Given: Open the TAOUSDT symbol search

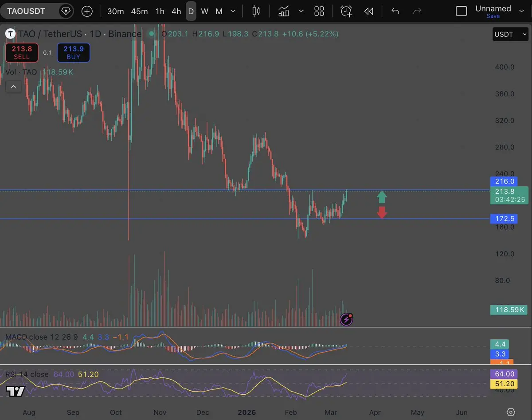Looking at the screenshot, I should click(27, 11).
